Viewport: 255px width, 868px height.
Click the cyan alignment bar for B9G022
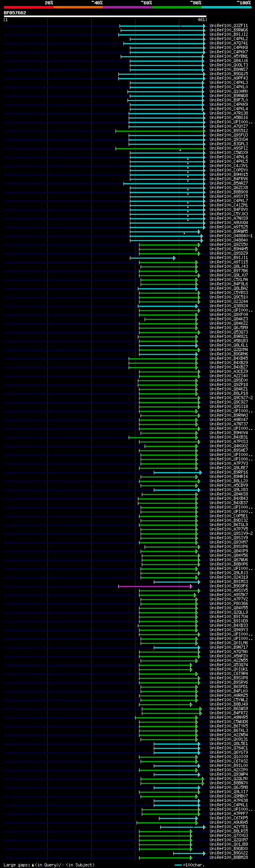pos(189,853)
